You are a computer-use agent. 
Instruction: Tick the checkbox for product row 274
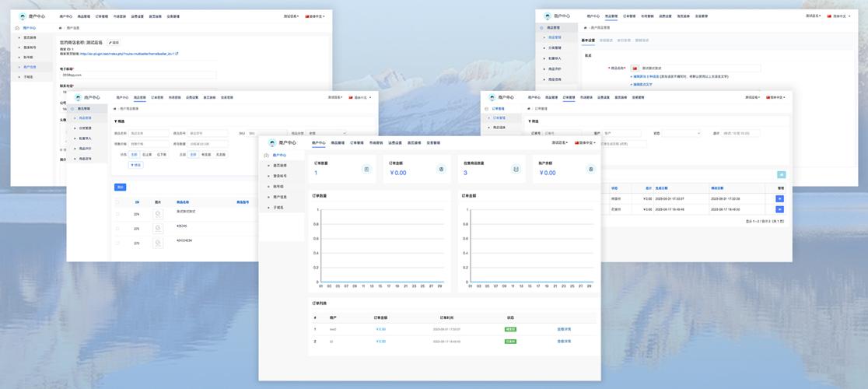pos(118,213)
